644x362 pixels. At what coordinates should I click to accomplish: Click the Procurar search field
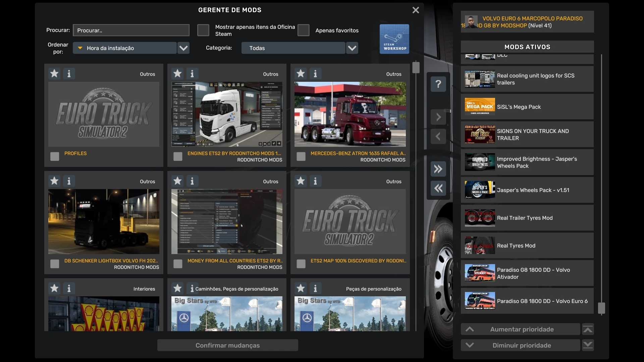pos(131,30)
